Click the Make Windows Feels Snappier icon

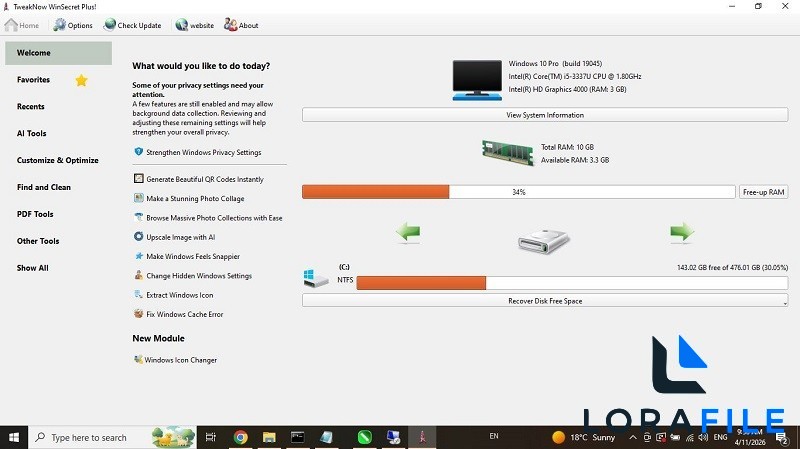pos(138,256)
